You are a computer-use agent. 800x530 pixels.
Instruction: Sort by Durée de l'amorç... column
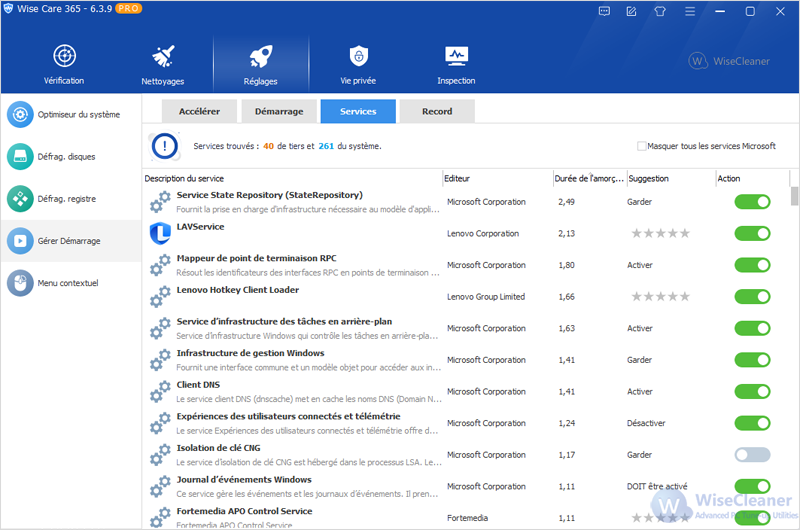590,179
